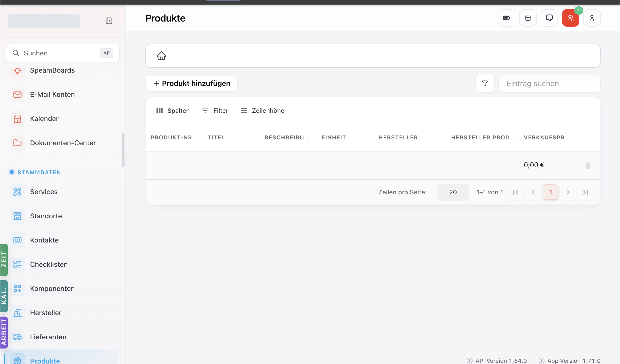This screenshot has width=620, height=364.
Task: Focus the Eintrag suchen field
Action: (x=549, y=83)
